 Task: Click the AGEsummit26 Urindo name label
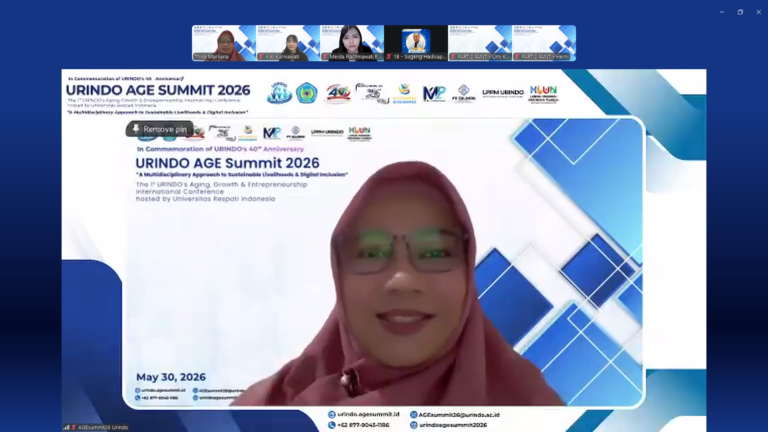click(103, 428)
